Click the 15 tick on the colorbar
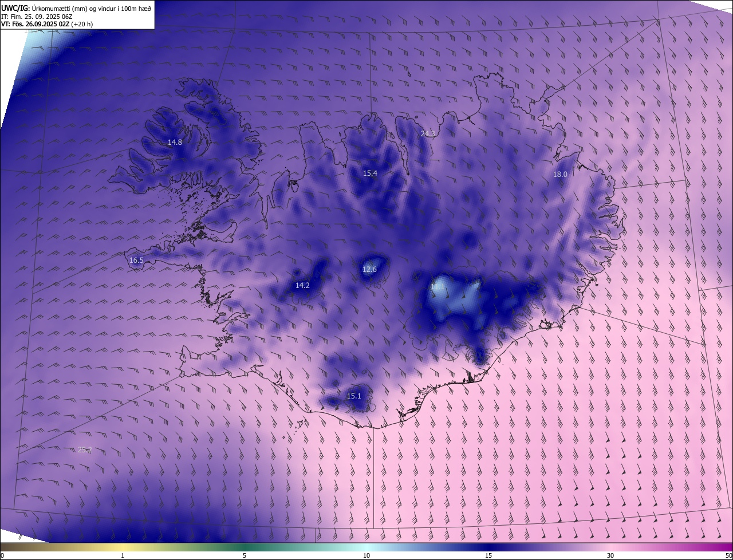Screen dimensions: 733x560 point(488,555)
